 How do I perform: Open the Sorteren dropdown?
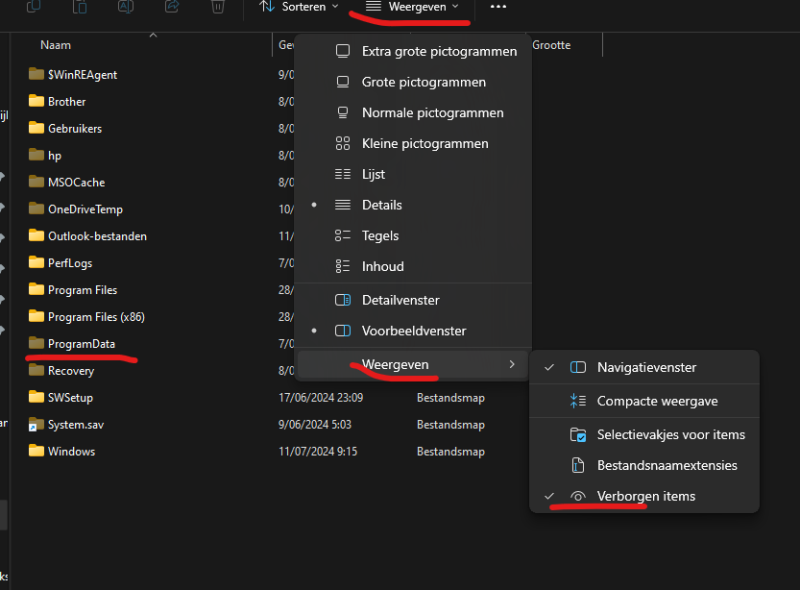tap(298, 7)
